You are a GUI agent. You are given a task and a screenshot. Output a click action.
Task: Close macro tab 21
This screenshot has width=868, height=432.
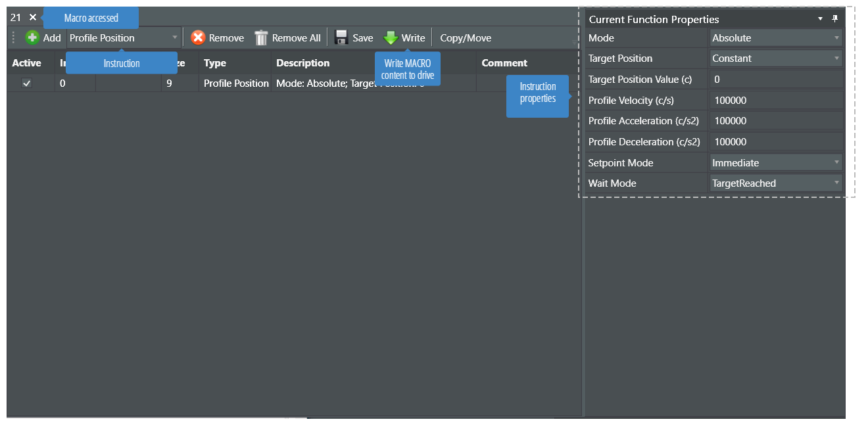pyautogui.click(x=33, y=17)
